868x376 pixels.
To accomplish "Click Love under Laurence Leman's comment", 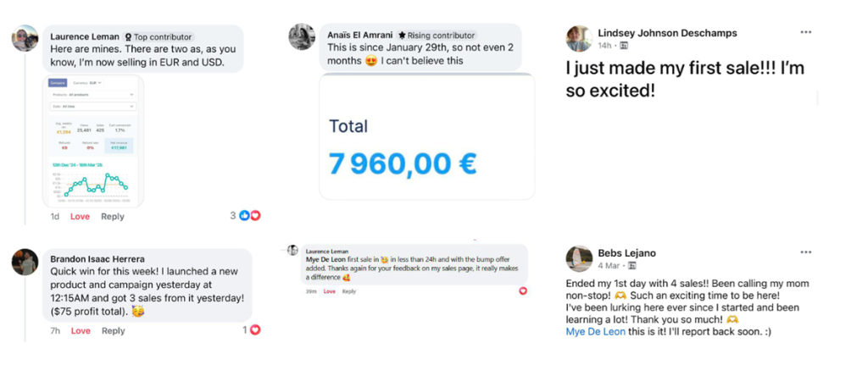I will click(x=80, y=217).
